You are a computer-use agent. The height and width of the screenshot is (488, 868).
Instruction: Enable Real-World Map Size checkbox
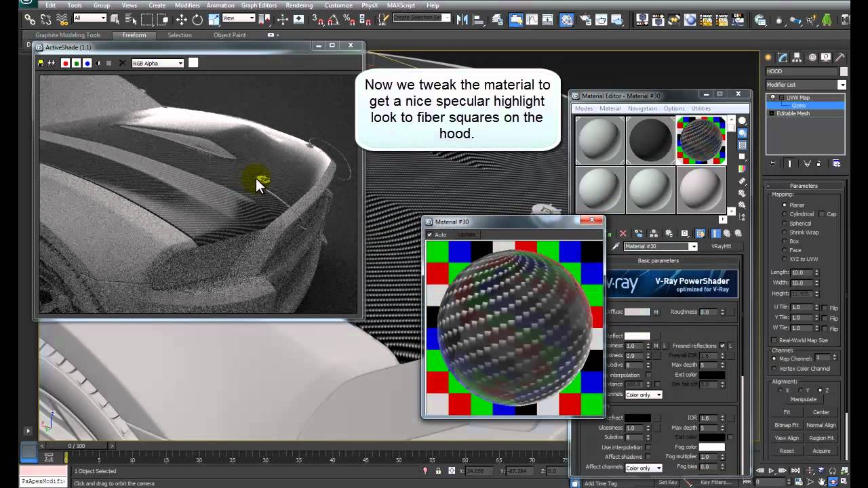[x=774, y=340]
